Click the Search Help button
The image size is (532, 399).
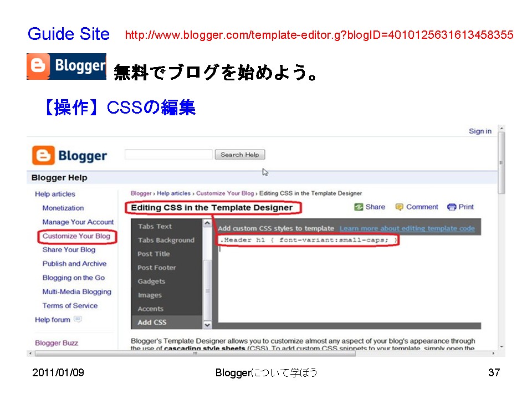click(239, 154)
